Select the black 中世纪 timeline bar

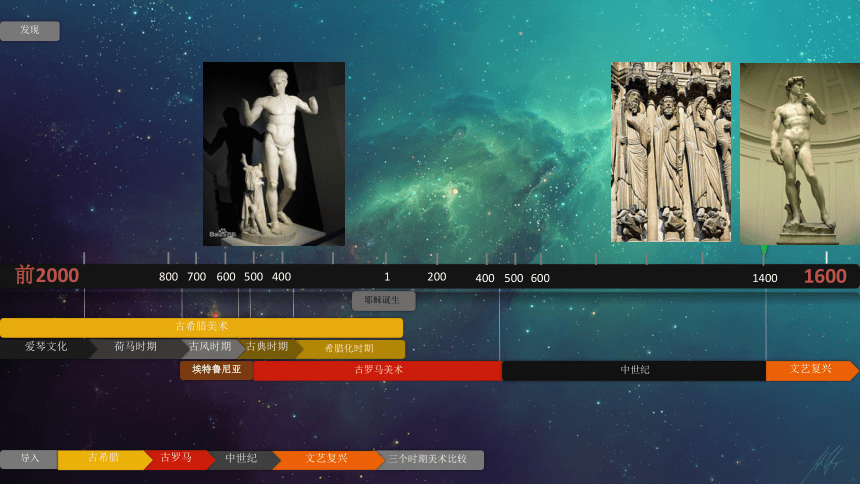pyautogui.click(x=634, y=371)
